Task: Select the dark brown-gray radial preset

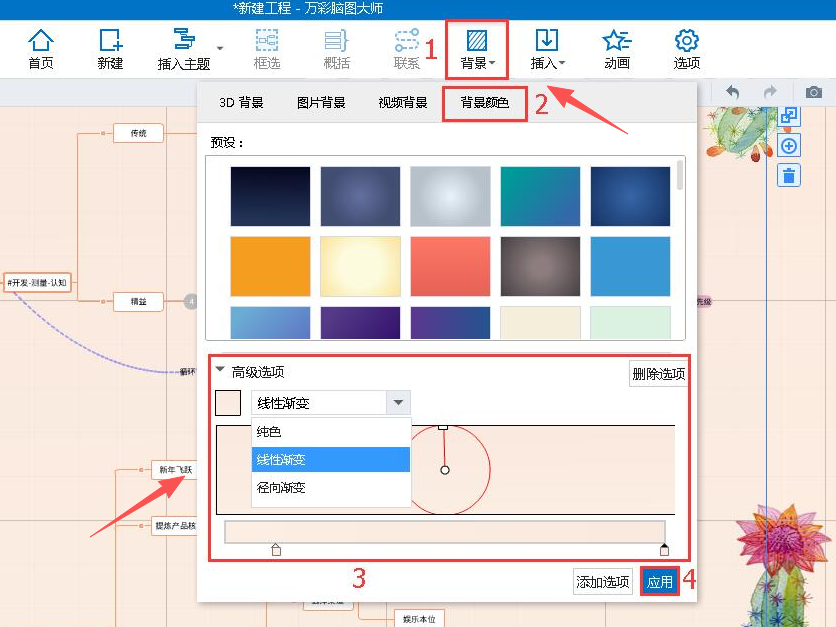Action: [540, 266]
